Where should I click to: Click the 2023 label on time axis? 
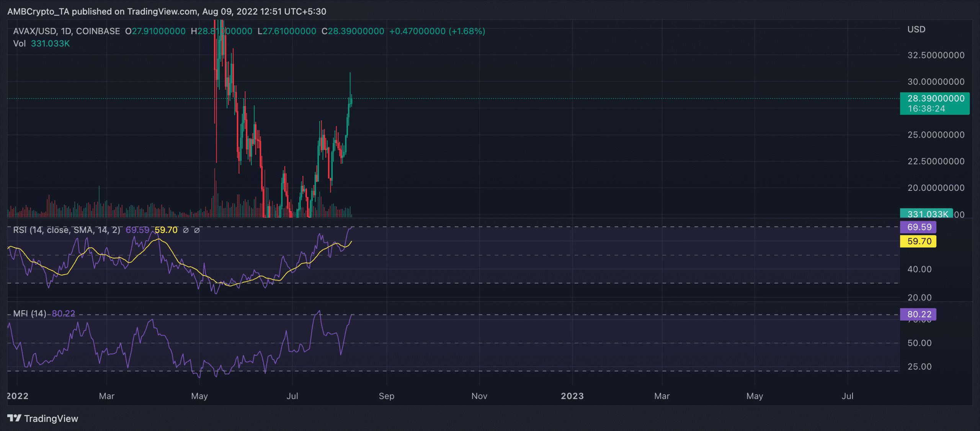[572, 396]
